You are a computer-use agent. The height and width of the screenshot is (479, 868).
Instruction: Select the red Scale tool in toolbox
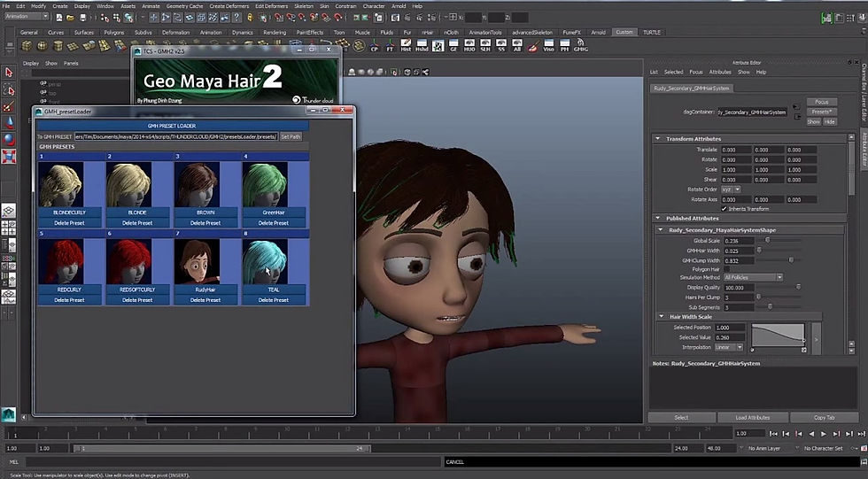click(8, 157)
